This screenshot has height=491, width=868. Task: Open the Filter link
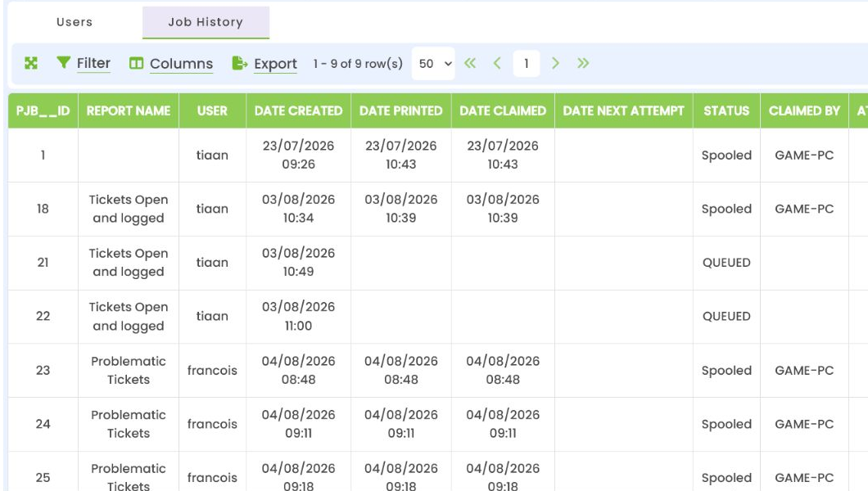click(x=93, y=63)
